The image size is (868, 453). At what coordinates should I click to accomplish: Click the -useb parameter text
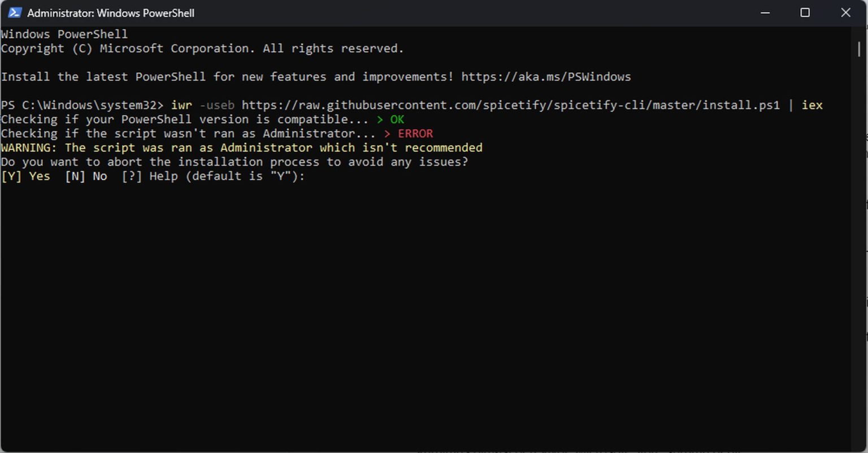217,105
